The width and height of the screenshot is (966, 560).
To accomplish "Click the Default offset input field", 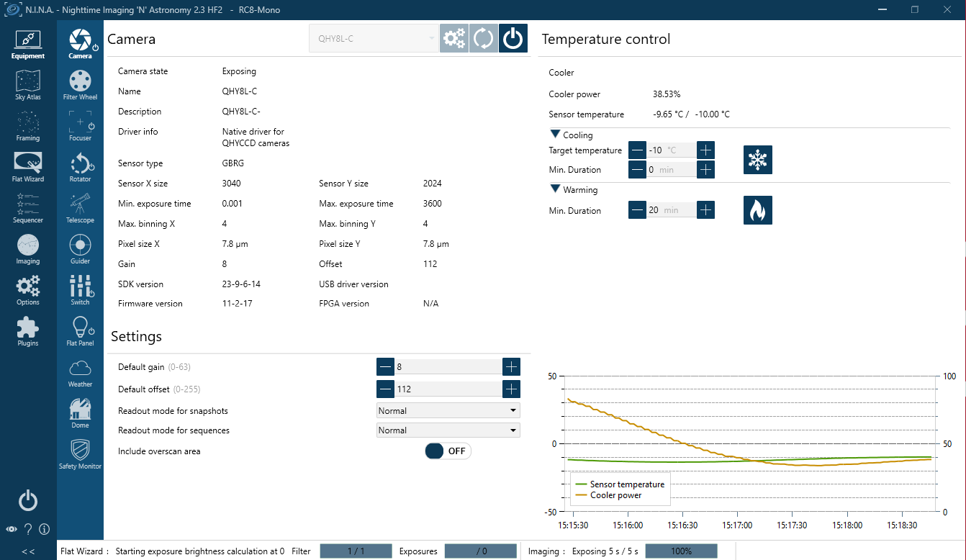I will coord(447,389).
